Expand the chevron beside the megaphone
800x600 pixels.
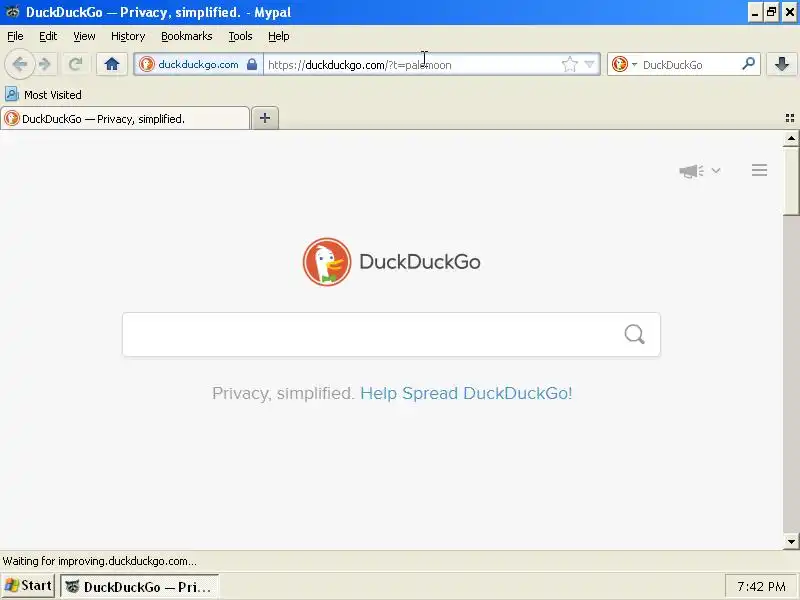tap(716, 170)
